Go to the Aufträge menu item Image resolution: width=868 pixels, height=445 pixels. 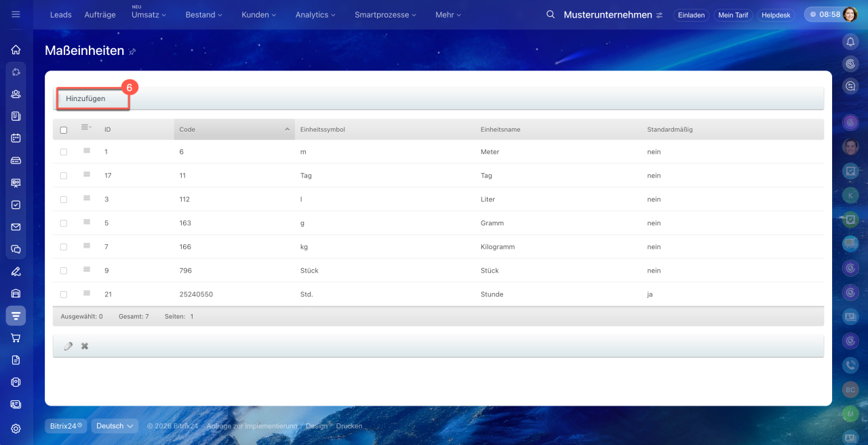click(100, 14)
